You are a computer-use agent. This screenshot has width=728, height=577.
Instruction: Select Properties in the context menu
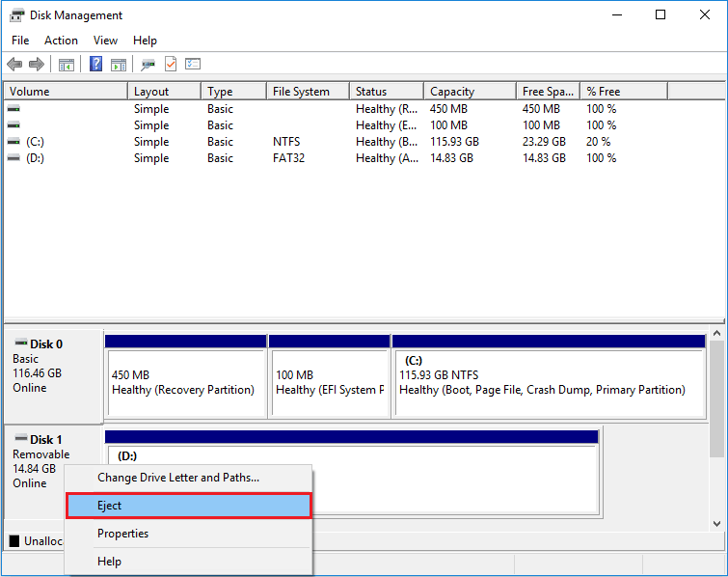coord(188,534)
